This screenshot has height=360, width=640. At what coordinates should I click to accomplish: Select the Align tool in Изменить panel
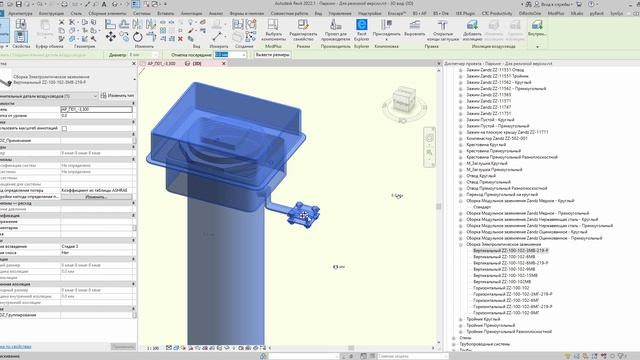pyautogui.click(x=110, y=24)
